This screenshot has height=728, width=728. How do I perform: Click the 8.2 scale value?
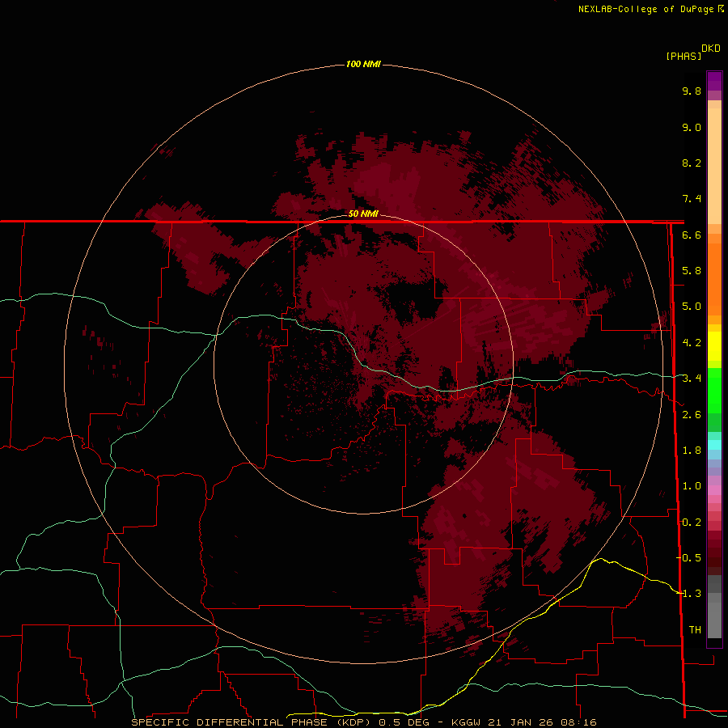pos(692,163)
